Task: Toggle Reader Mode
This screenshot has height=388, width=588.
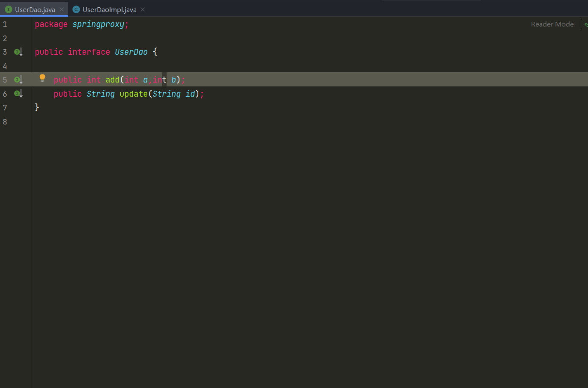Action: [x=552, y=24]
